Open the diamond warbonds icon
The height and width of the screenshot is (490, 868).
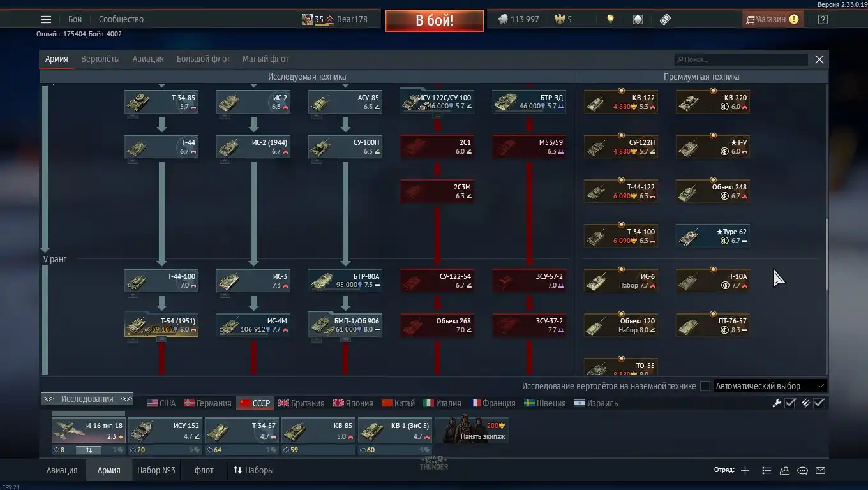[x=638, y=19]
